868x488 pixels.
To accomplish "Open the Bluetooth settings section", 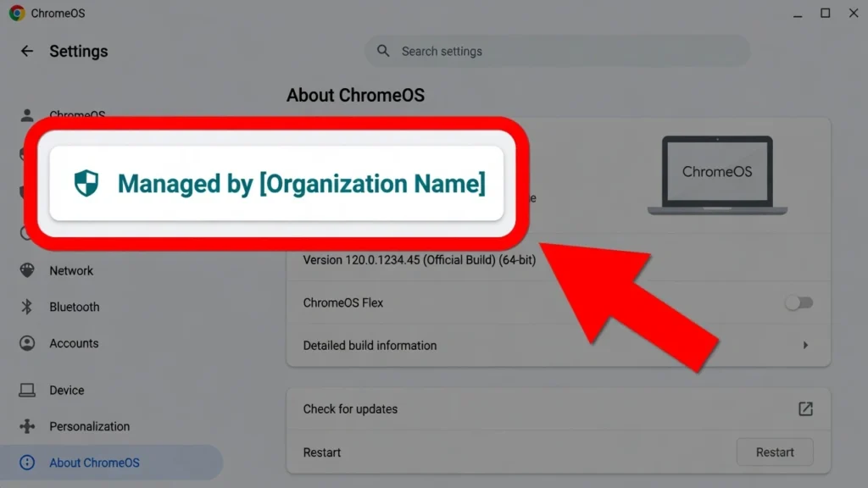I will click(x=75, y=307).
